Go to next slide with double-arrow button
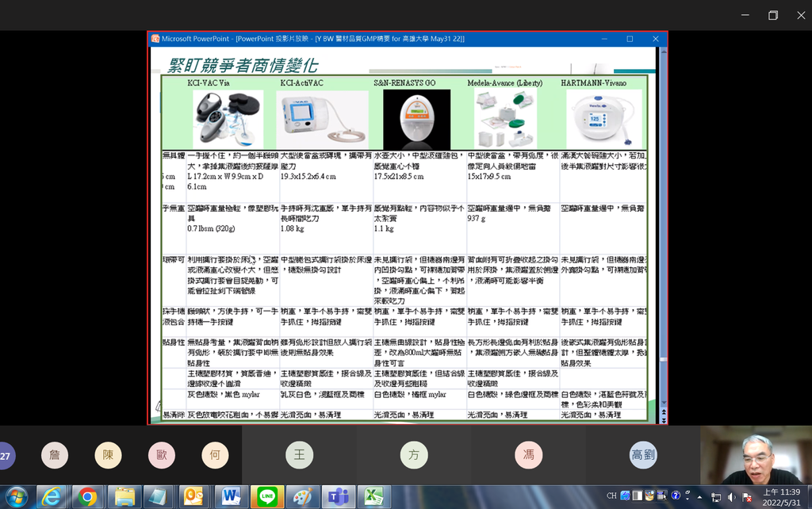This screenshot has height=509, width=812. click(x=664, y=420)
